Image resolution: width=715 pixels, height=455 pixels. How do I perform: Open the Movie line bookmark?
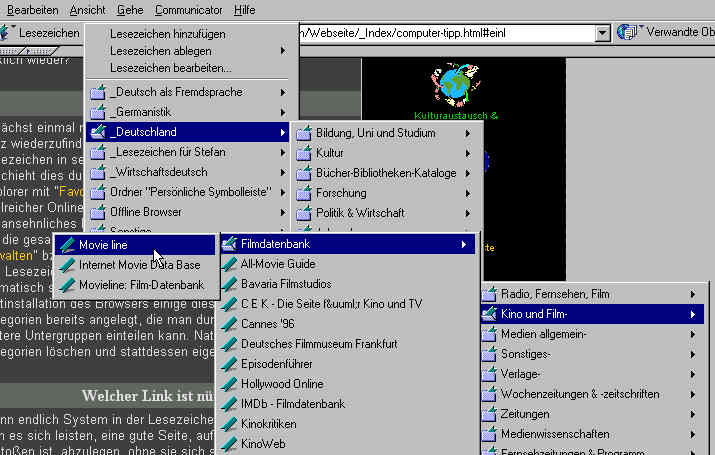coord(103,245)
